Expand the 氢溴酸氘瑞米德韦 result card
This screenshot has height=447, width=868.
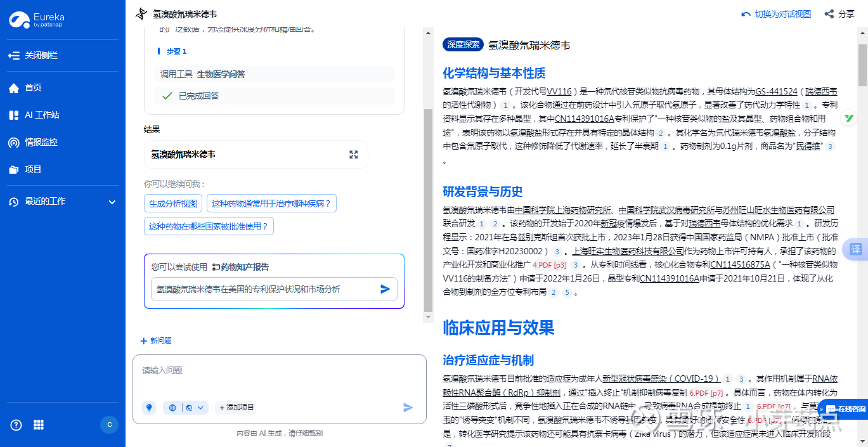pos(354,155)
